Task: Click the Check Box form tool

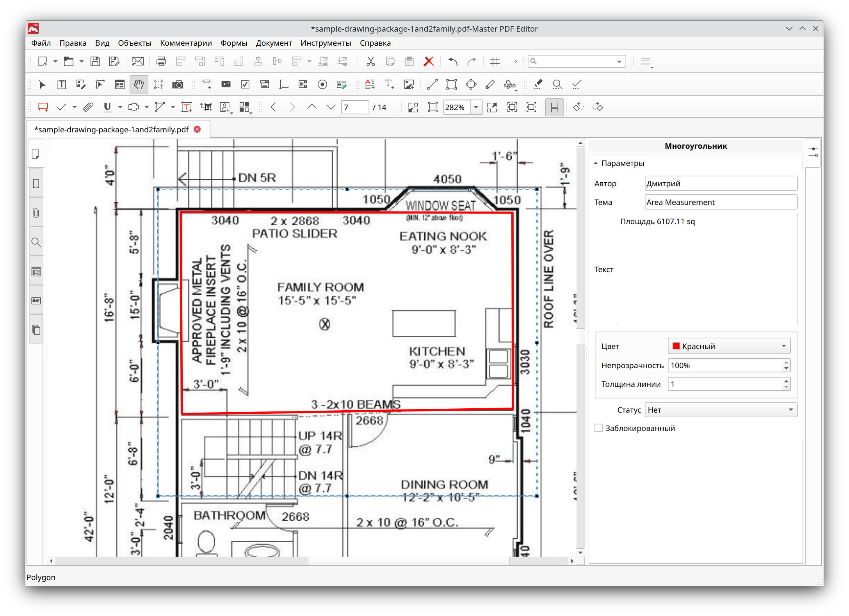Action: [245, 85]
